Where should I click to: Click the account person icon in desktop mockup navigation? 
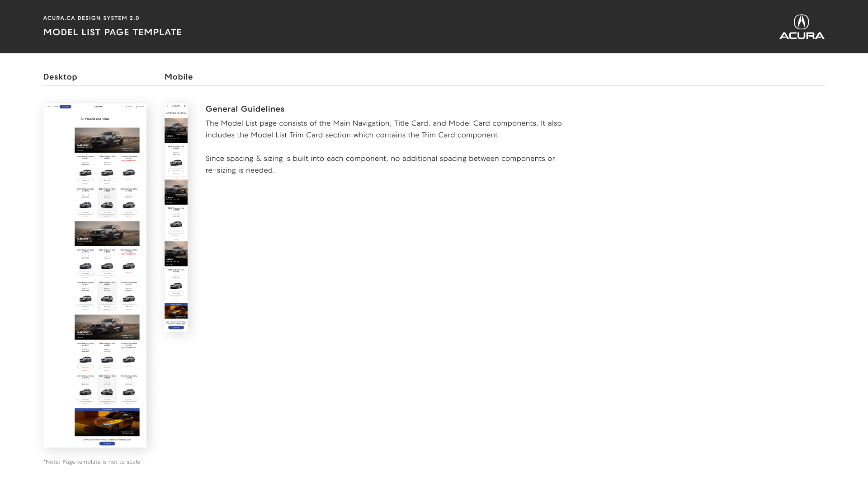(136, 107)
